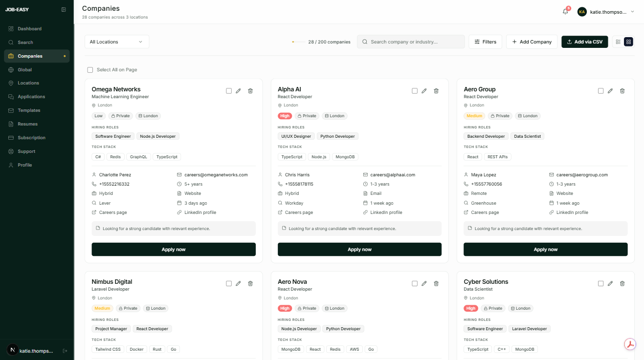The height and width of the screenshot is (360, 644).
Task: Click Tailwind CSS tag on Nimbus Digital
Action: (x=108, y=350)
